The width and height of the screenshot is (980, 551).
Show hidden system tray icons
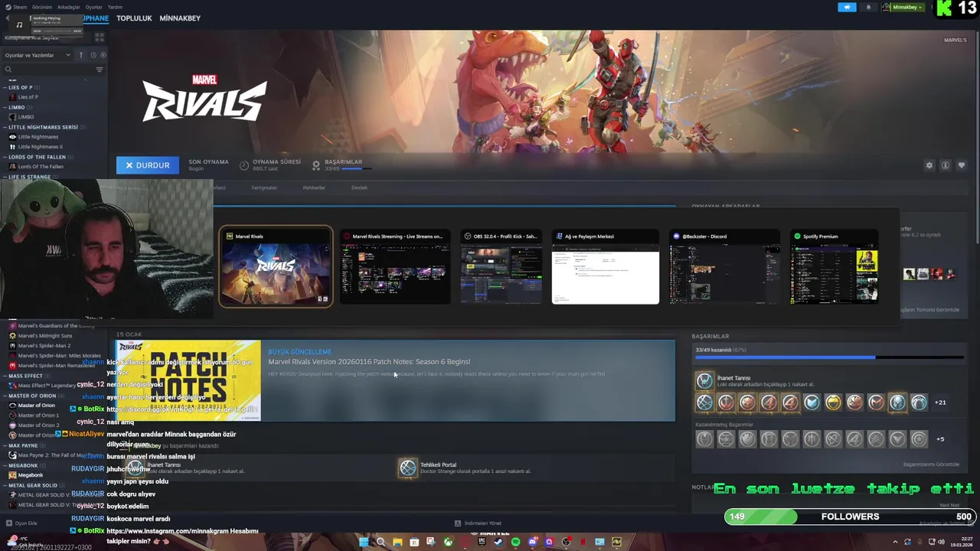(x=895, y=542)
